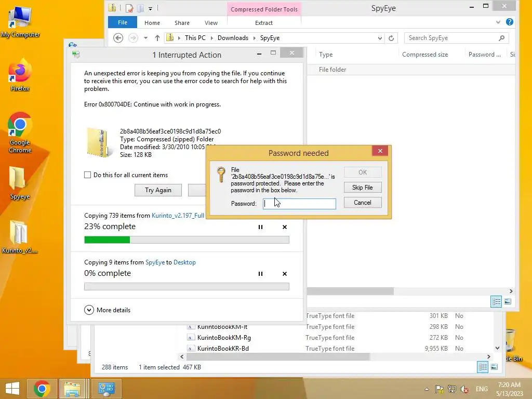Switch SpyEye window to details view
This screenshot has height=399, width=532.
click(x=496, y=302)
